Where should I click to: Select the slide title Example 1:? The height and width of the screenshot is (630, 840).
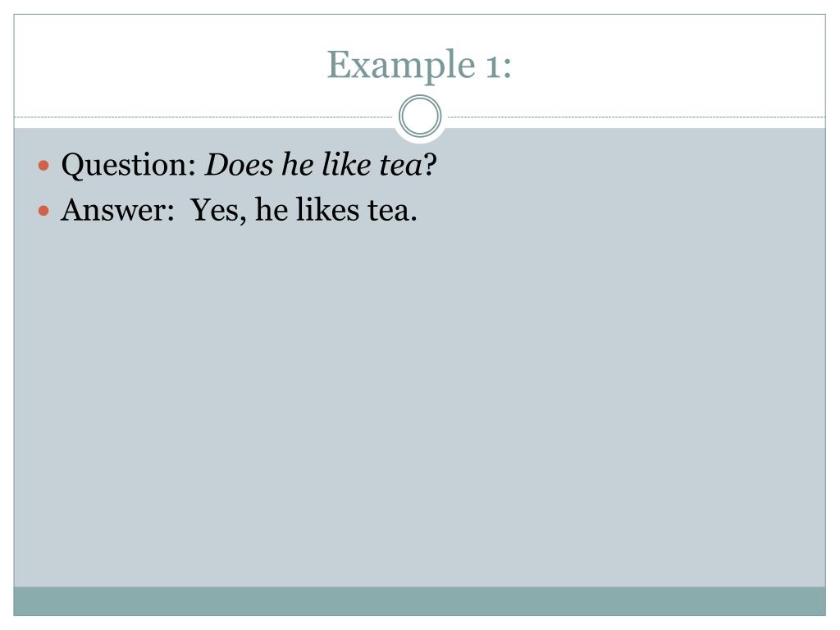coord(419,66)
